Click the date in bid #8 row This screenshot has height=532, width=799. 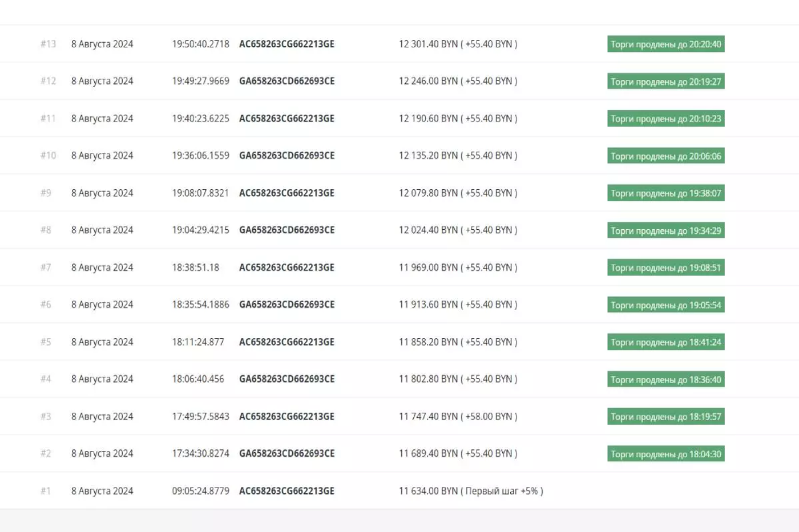[102, 230]
